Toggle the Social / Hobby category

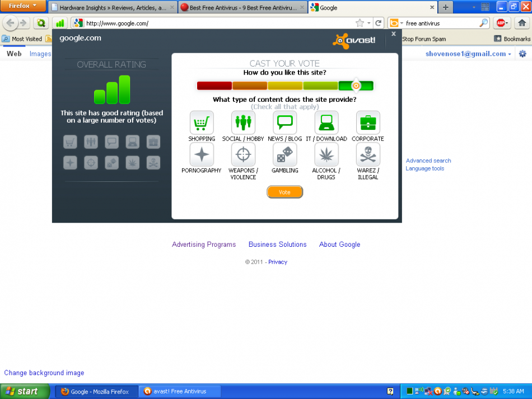[243, 123]
